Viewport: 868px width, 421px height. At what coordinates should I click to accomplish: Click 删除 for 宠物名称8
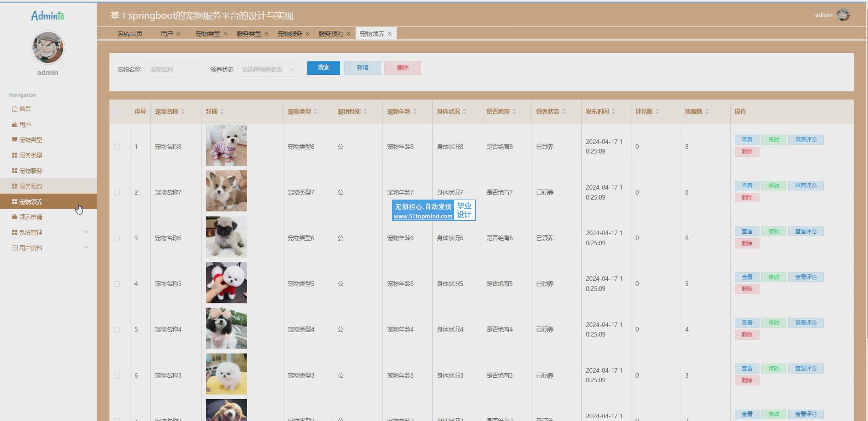click(x=747, y=152)
